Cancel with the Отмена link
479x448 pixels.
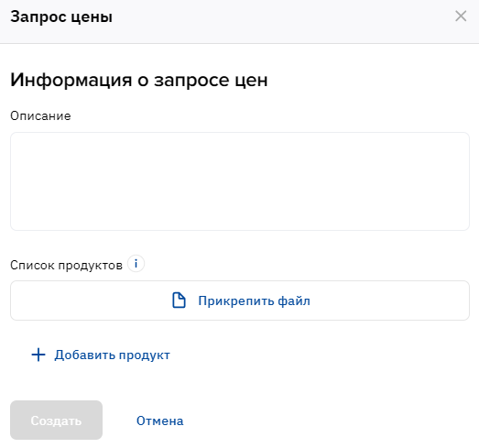159,421
